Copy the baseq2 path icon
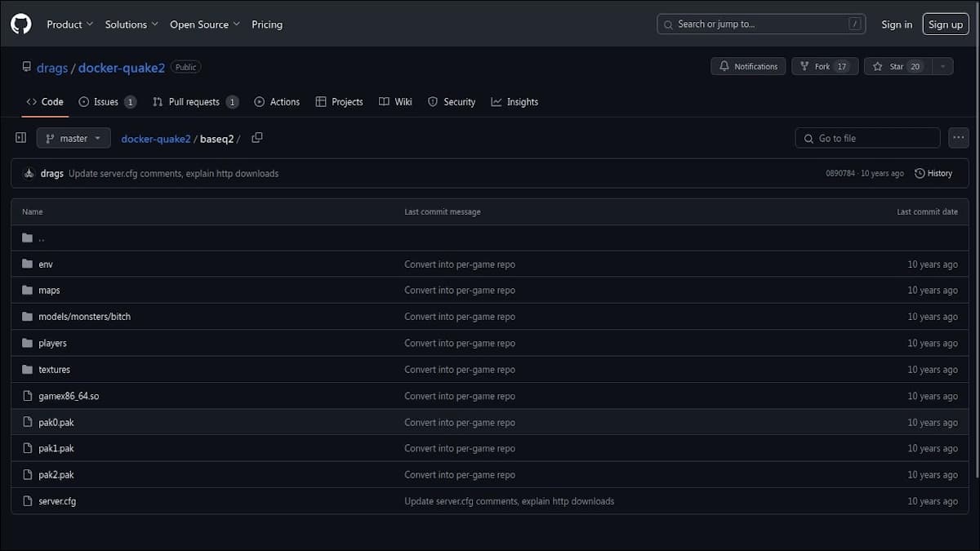The image size is (980, 551). (257, 138)
